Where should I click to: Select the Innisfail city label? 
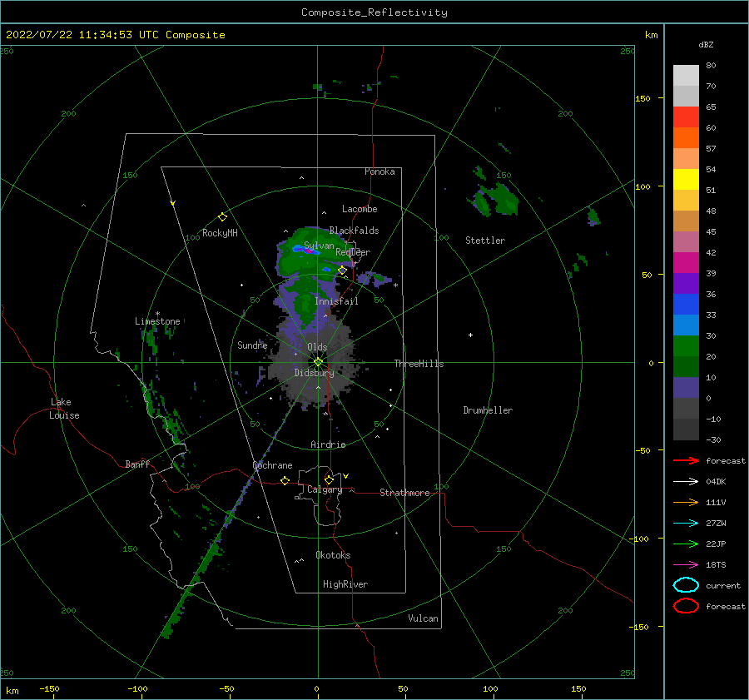pos(336,301)
